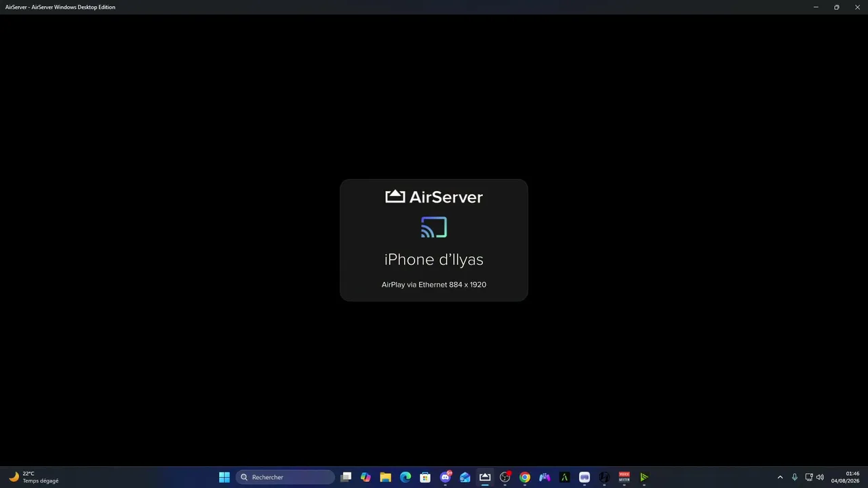Switch to Discord on the taskbar
The image size is (868, 488).
446,477
